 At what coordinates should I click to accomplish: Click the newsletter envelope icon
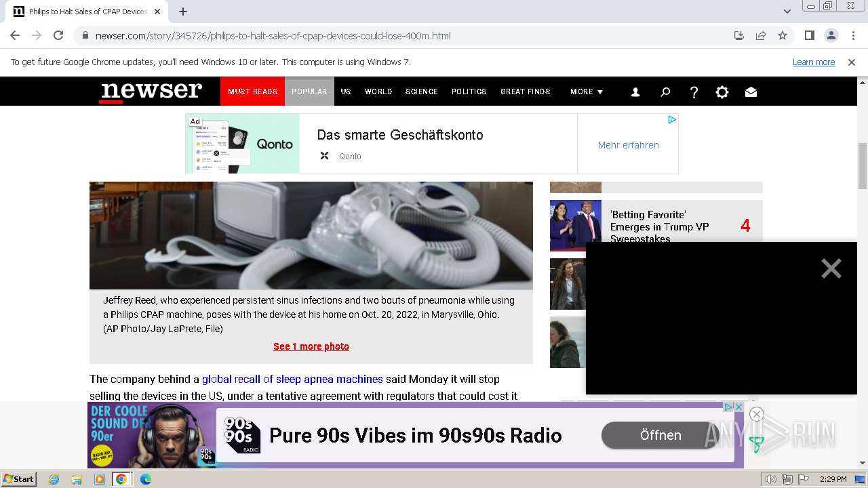tap(751, 92)
